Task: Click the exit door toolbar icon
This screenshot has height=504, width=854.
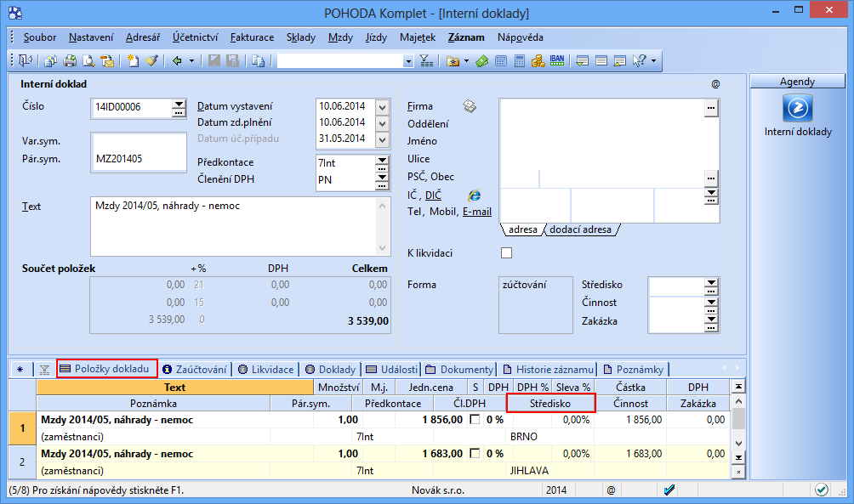Action: coord(26,60)
